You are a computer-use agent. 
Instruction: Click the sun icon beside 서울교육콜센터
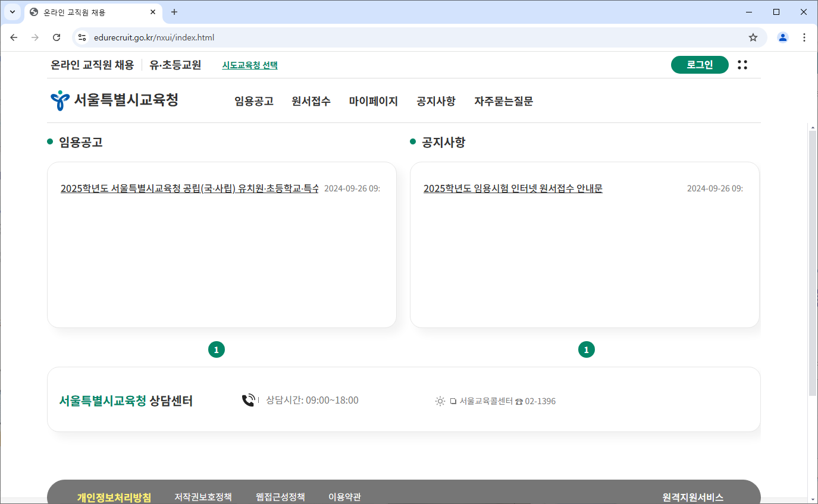point(440,401)
